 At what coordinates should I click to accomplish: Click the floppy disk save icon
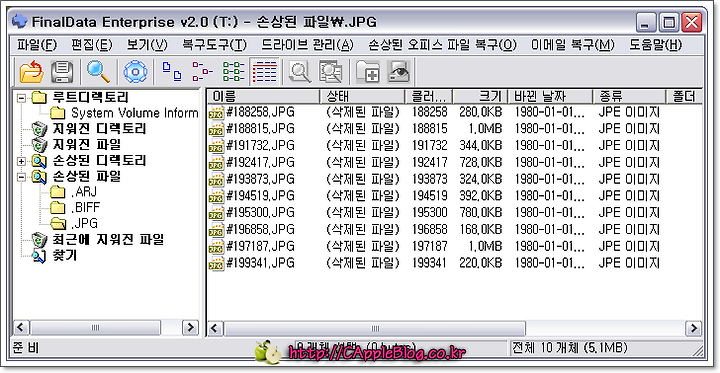click(x=62, y=72)
